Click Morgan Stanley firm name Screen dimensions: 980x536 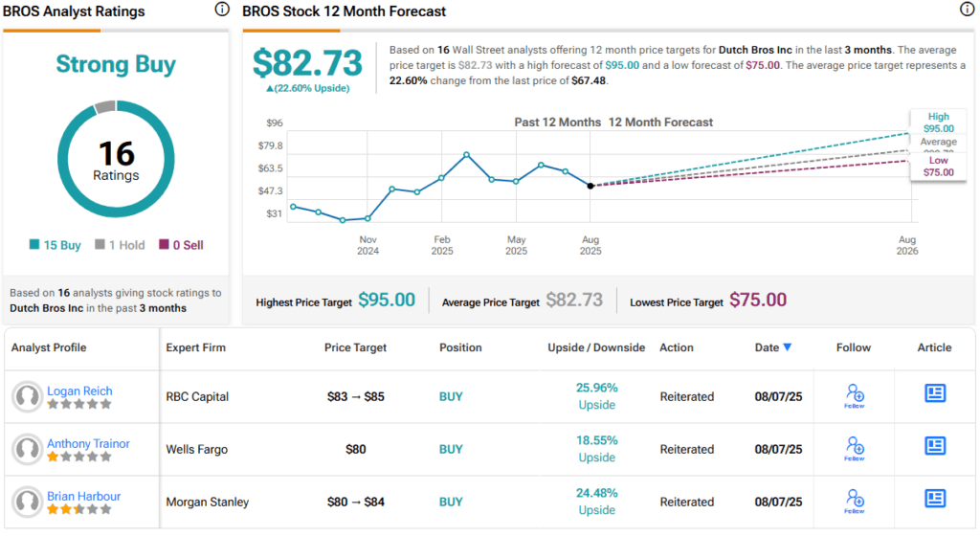coord(207,502)
